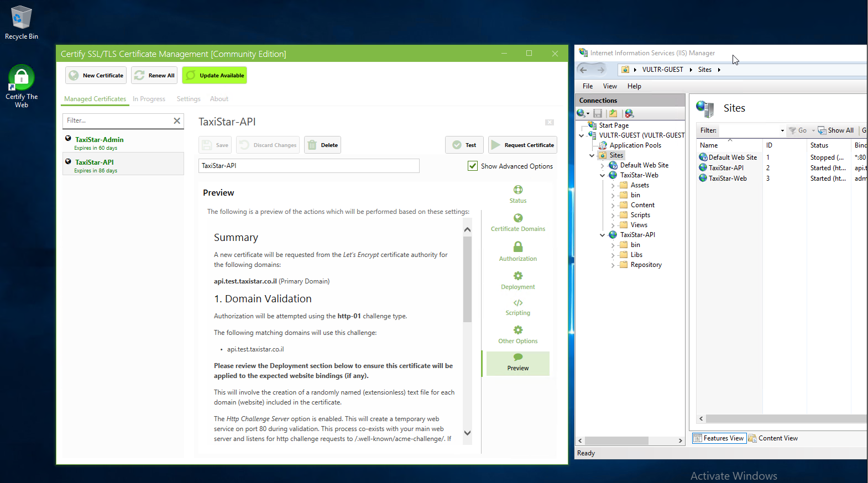The width and height of the screenshot is (868, 483).
Task: Click the small flag icon beside TaxiStar-API title
Action: 550,122
